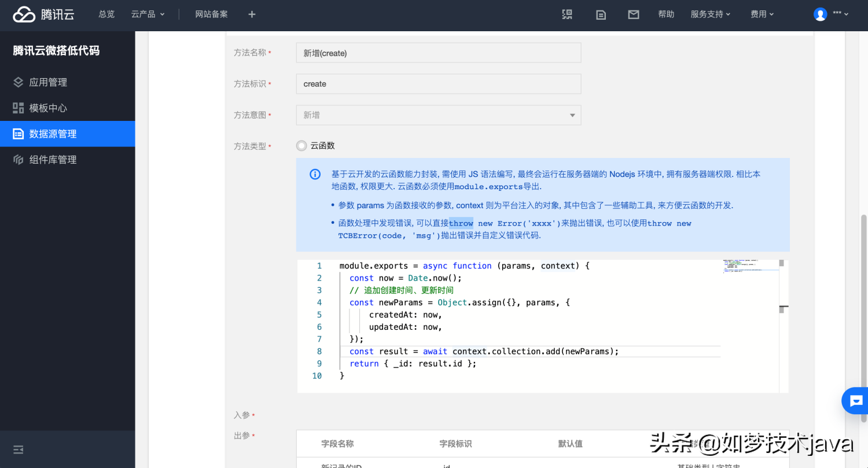This screenshot has width=868, height=468.
Task: Click the user avatar icon
Action: (820, 14)
